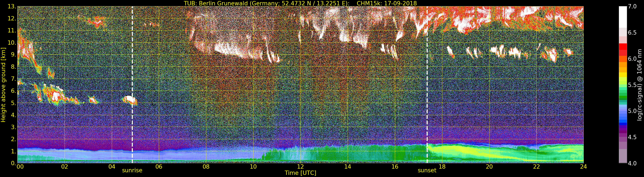Click the white dashed sunset line

(427, 85)
